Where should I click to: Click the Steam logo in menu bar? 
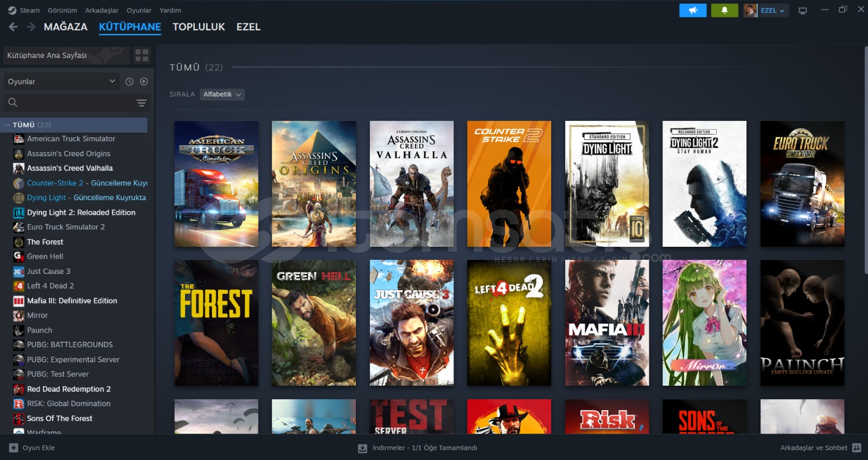point(12,10)
